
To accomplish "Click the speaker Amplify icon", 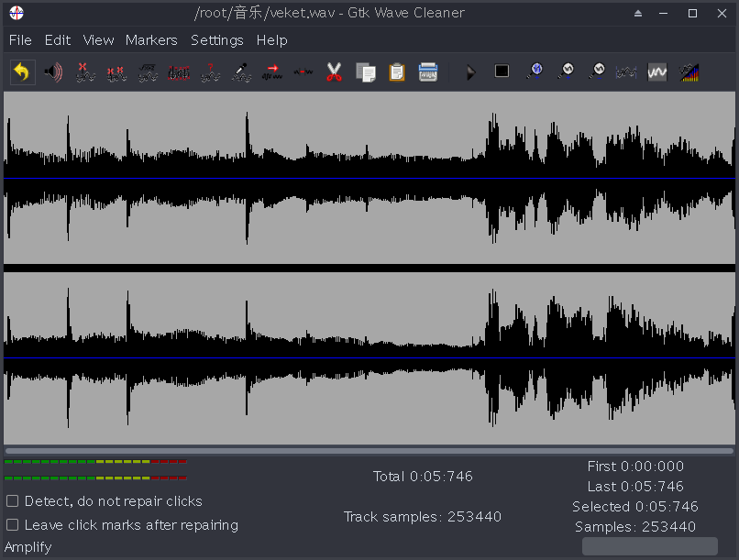I will point(53,72).
